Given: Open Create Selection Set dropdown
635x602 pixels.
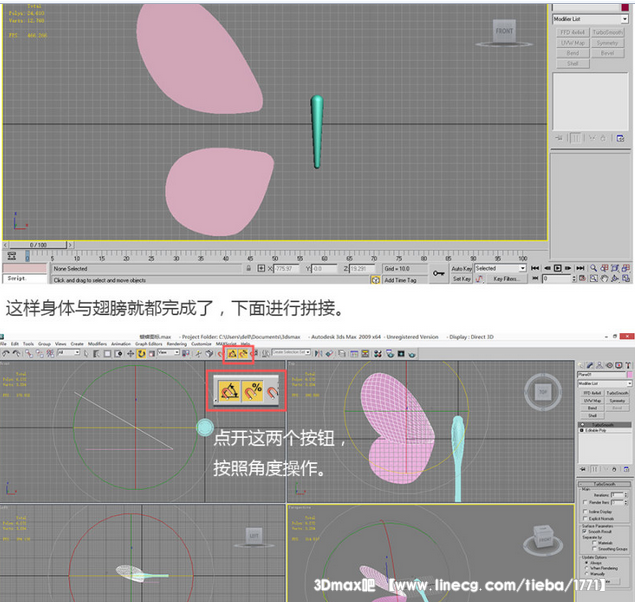Looking at the screenshot, I should click(x=291, y=353).
